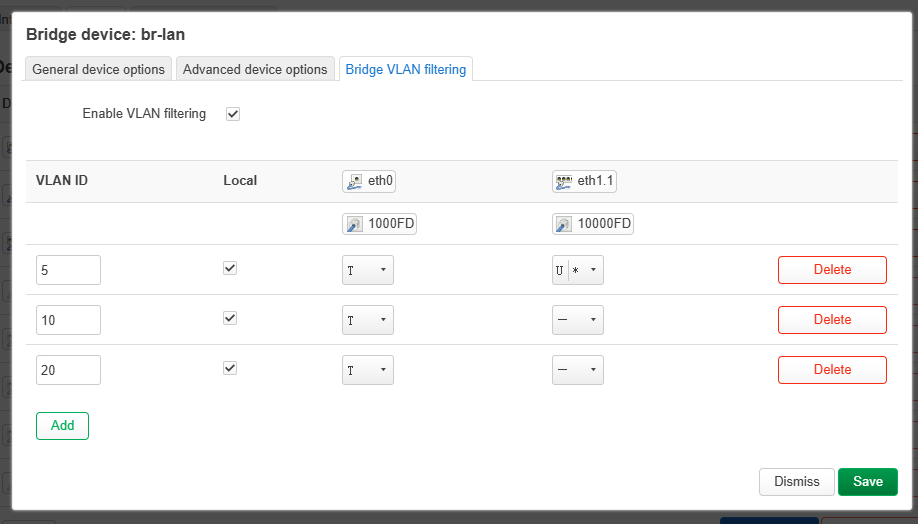Uncheck Local for VLAN 10
The width and height of the screenshot is (918, 524).
(230, 318)
